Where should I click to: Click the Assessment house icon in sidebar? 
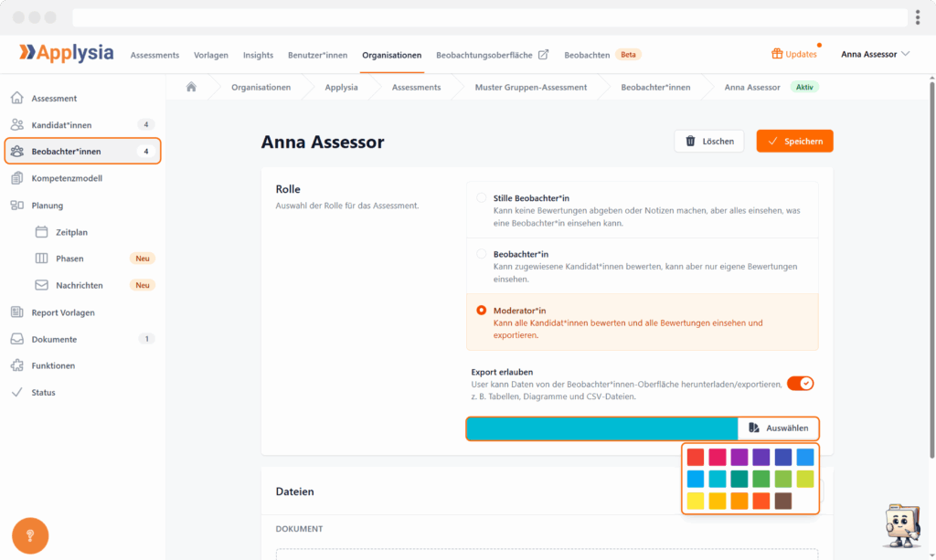[x=16, y=99]
